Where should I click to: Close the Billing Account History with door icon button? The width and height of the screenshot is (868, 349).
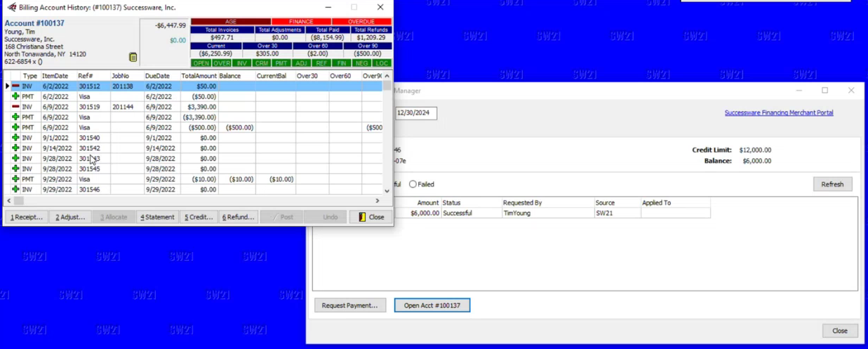tap(370, 217)
